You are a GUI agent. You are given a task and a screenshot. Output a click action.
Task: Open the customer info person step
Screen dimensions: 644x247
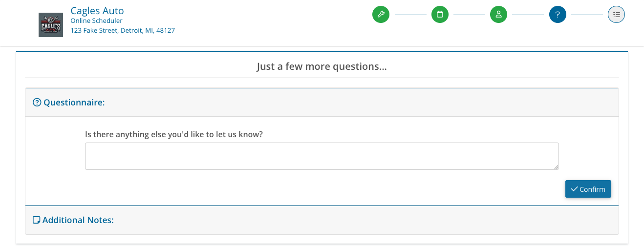pyautogui.click(x=498, y=14)
